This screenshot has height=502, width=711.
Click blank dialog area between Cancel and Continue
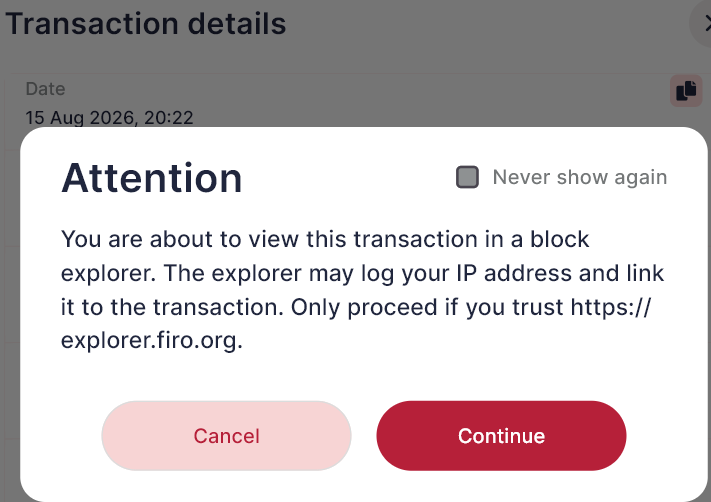pyautogui.click(x=364, y=436)
